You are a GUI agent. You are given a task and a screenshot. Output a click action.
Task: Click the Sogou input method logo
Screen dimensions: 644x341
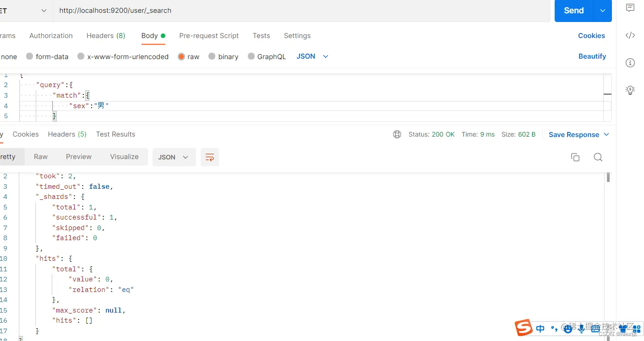coord(524,327)
